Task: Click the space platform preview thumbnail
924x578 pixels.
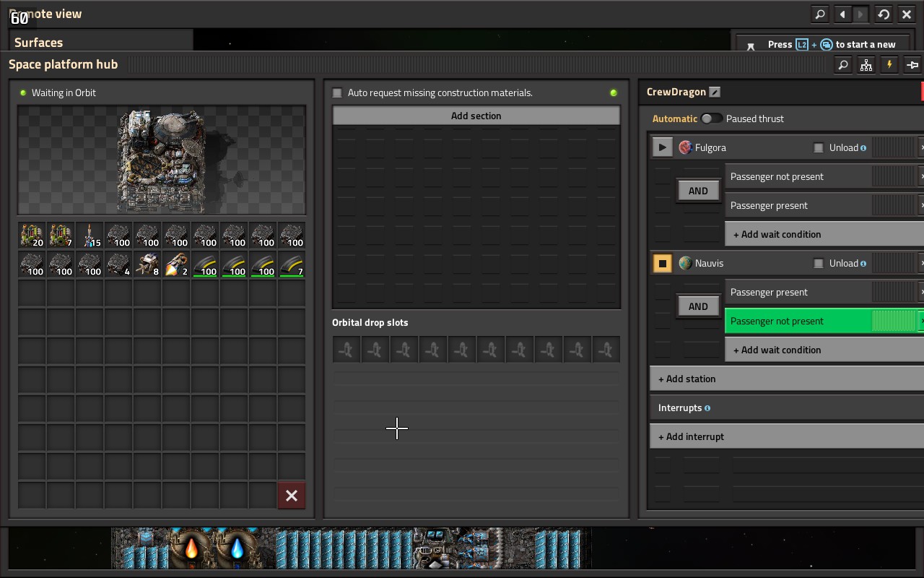Action: [x=162, y=160]
